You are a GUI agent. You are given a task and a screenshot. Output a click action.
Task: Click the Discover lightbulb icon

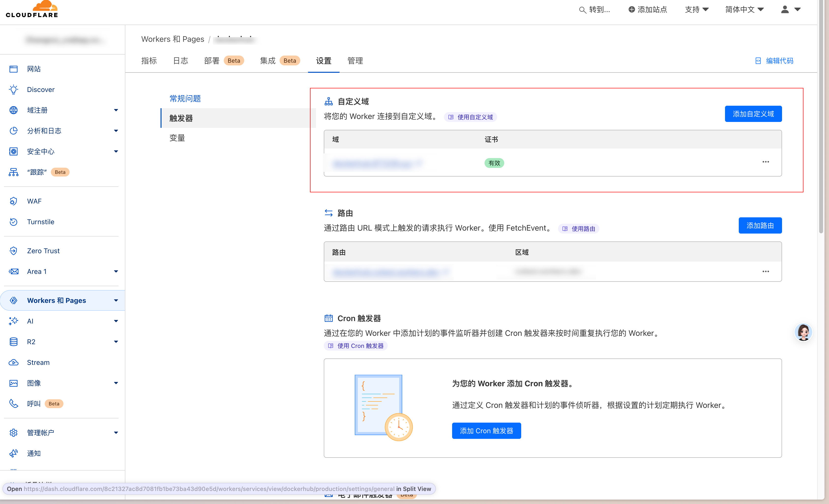coord(14,89)
